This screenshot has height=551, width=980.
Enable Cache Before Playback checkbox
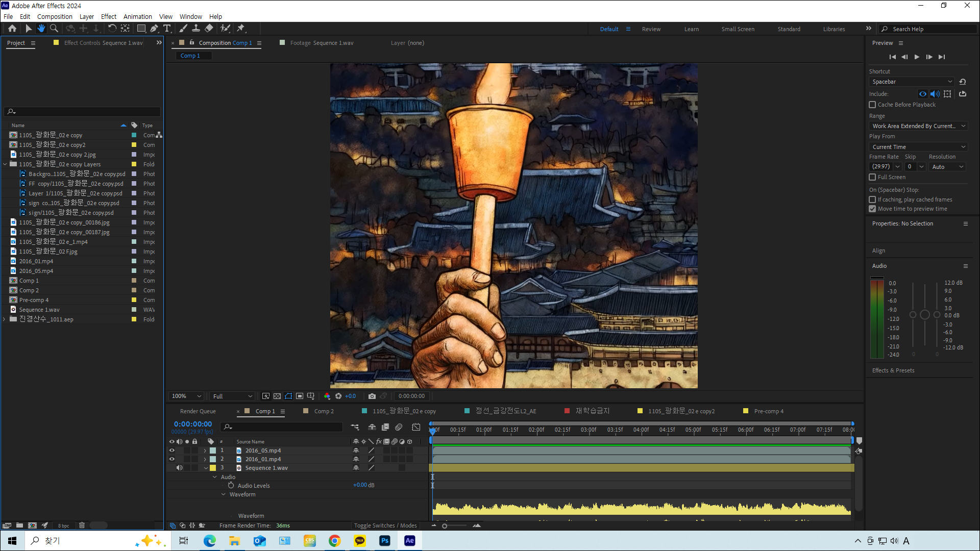pos(872,105)
